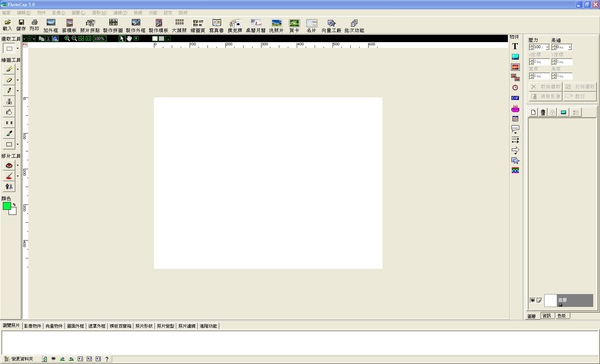Click the new layer page icon

click(x=533, y=112)
